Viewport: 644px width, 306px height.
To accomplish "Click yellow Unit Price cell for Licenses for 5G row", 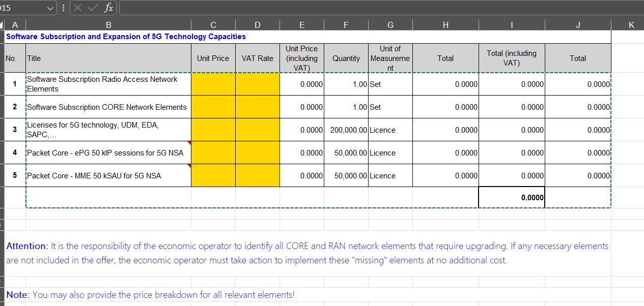I will [x=213, y=130].
